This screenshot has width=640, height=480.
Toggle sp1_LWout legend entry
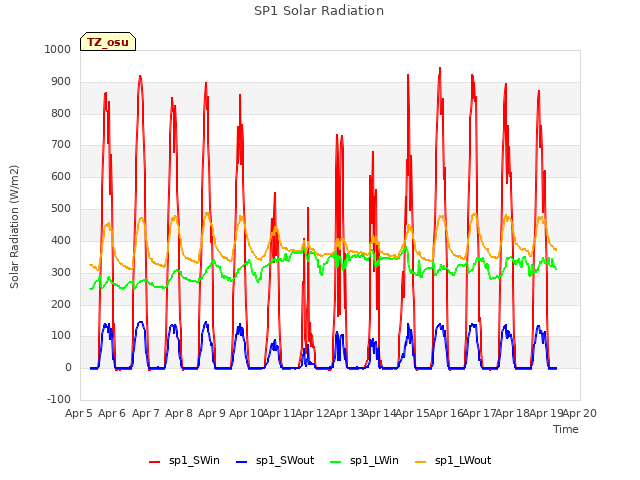click(453, 461)
